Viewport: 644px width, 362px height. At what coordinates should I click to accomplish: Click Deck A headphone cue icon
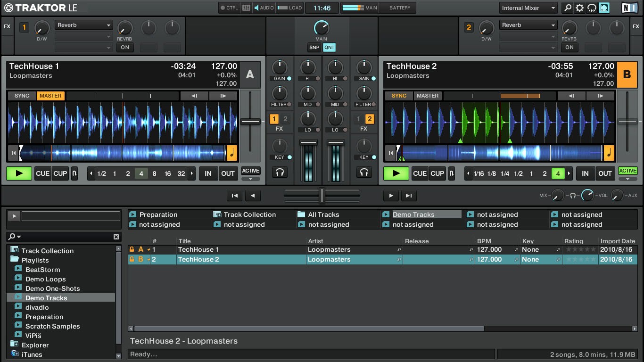[x=280, y=173]
